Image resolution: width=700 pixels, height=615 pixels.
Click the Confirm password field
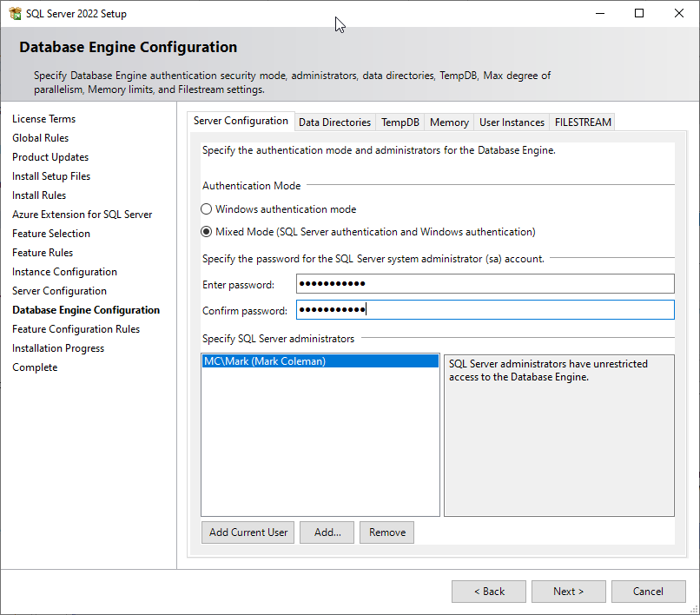(x=485, y=310)
